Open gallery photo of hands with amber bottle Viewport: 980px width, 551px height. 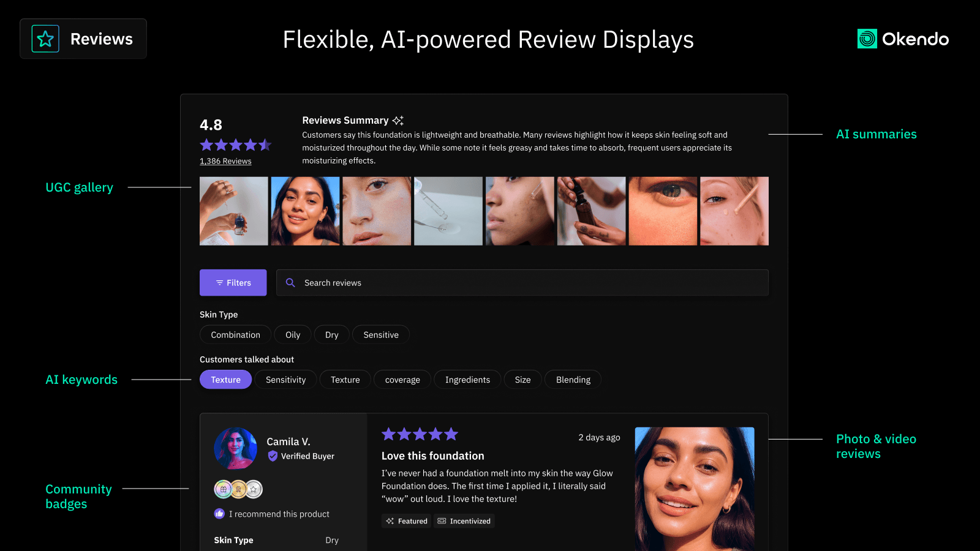[x=592, y=211]
